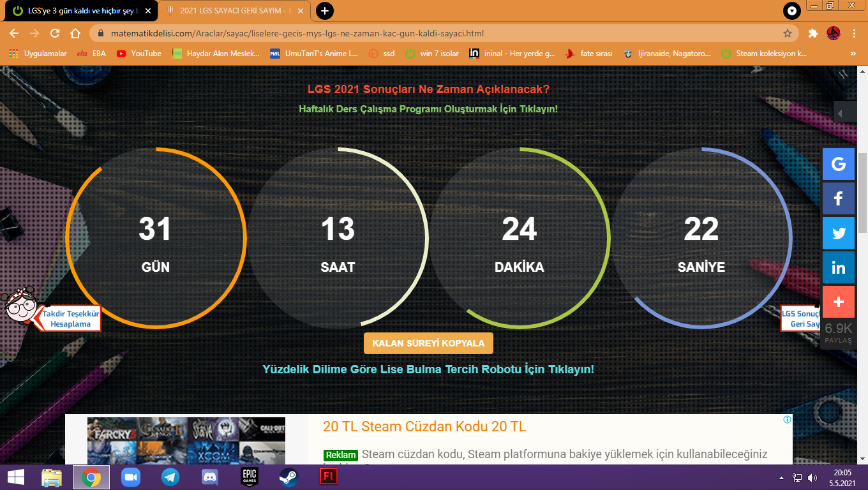Open win 7 isolar bookmark
Viewport: 868px width, 490px height.
pos(432,54)
